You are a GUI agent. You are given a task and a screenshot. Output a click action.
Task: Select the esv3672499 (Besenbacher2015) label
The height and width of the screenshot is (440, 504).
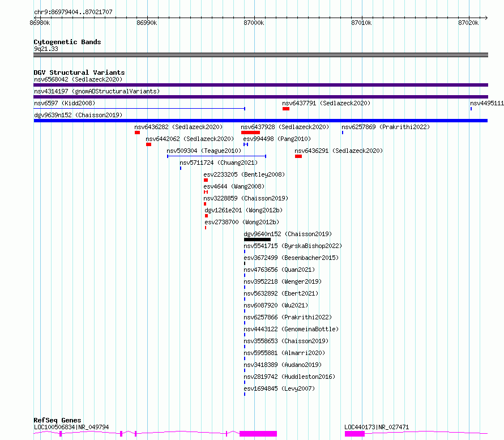click(291, 258)
